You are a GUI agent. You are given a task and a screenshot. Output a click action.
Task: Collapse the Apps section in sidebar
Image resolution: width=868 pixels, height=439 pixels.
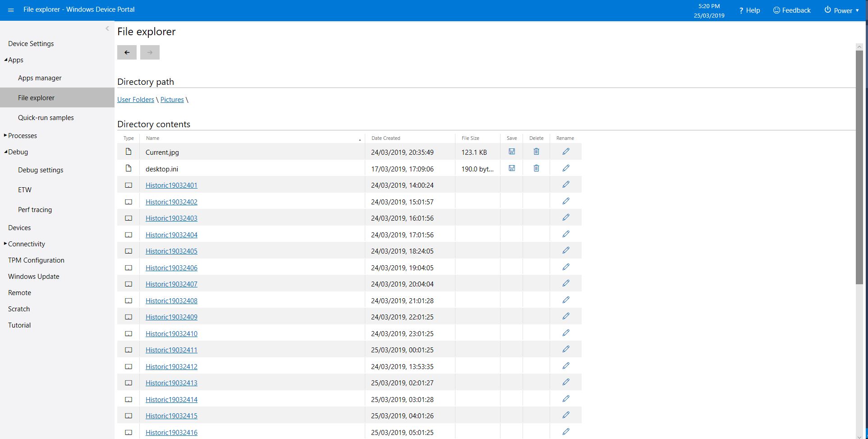coord(5,60)
